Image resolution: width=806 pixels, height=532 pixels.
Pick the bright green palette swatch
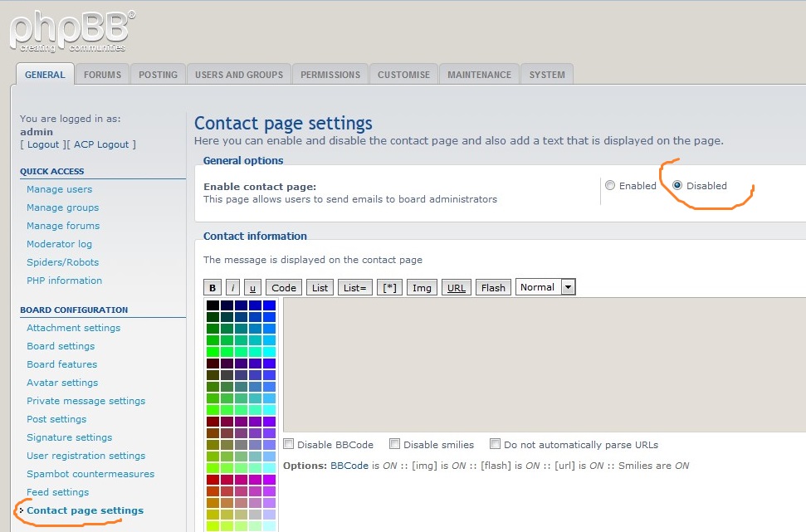(x=212, y=352)
